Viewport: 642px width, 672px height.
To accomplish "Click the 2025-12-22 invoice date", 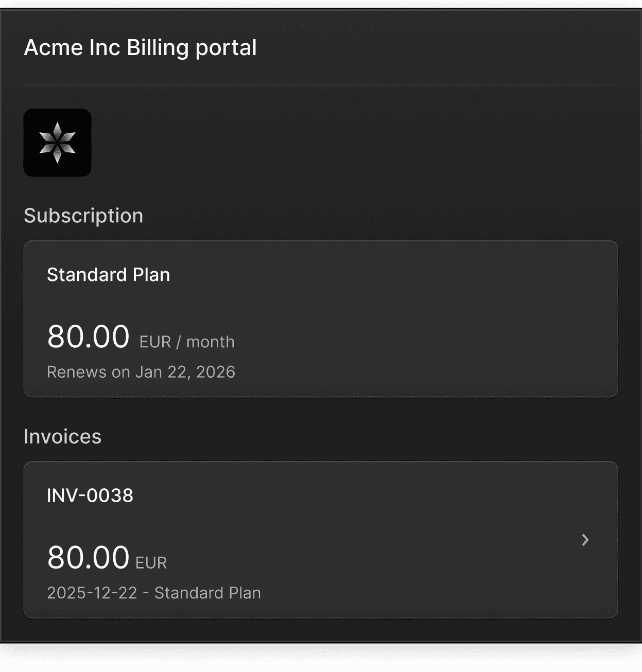I will (92, 593).
